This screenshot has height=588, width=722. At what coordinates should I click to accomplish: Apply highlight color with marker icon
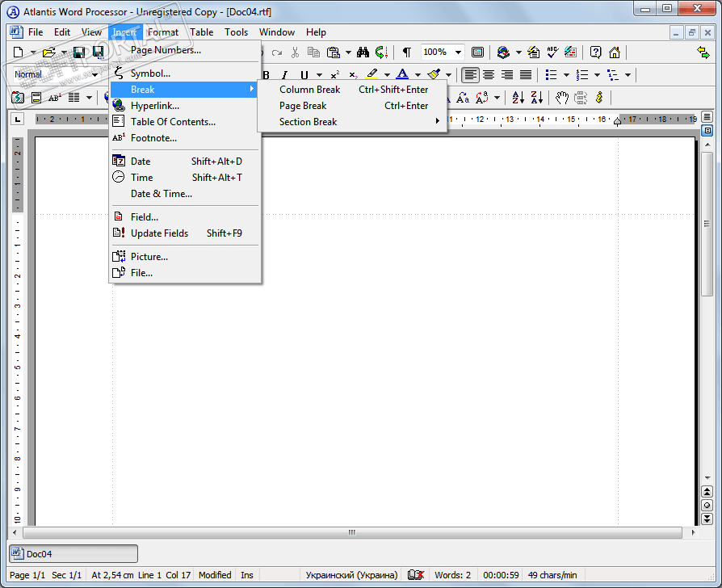point(372,74)
